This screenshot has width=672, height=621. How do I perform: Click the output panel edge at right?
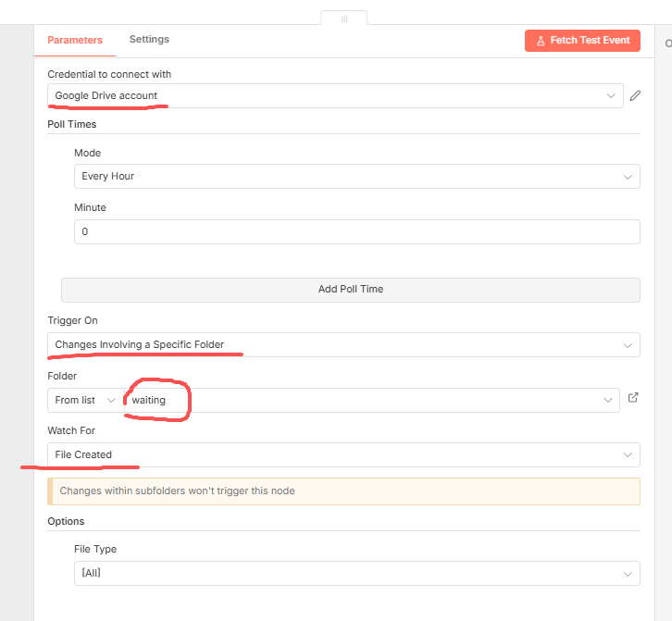(666, 43)
